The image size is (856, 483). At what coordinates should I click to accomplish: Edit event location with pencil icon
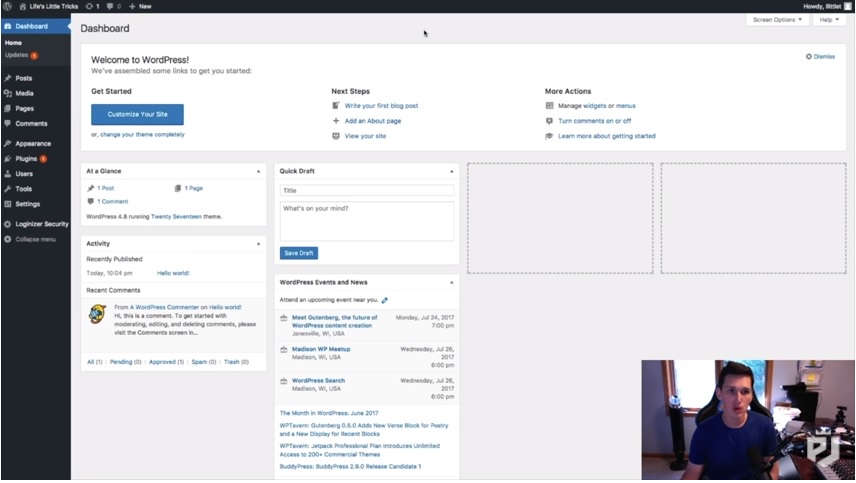point(384,300)
